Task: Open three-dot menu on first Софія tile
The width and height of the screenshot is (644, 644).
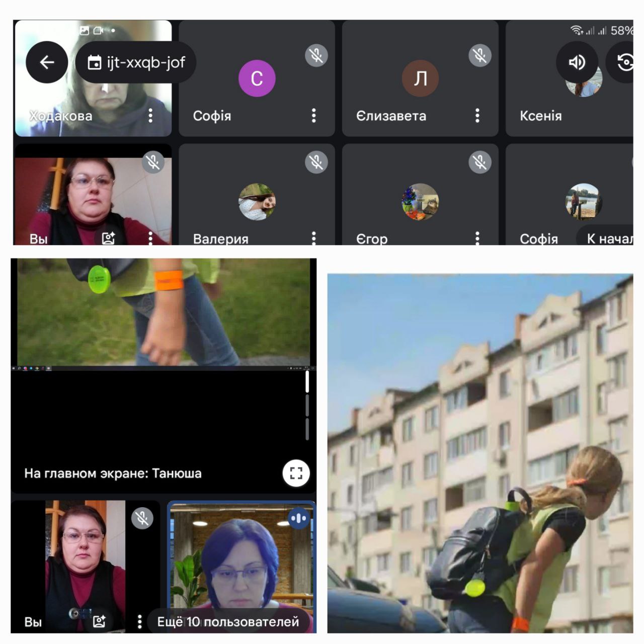Action: 313,116
